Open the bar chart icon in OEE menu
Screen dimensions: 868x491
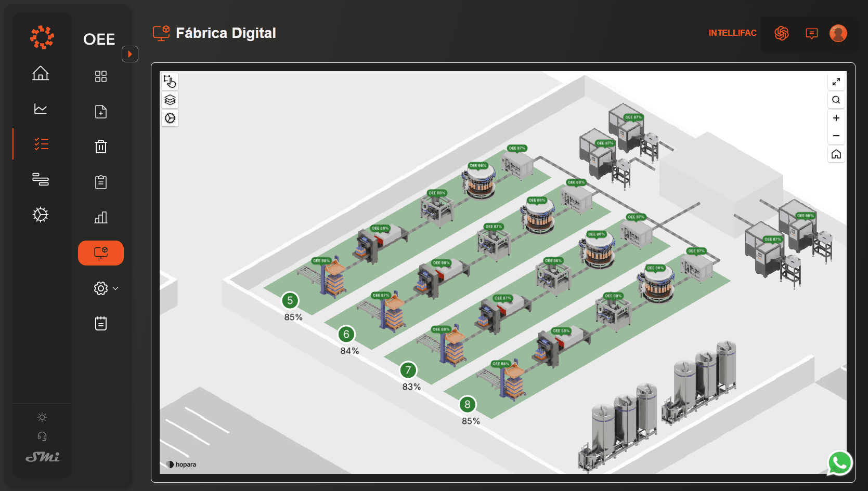coord(101,217)
